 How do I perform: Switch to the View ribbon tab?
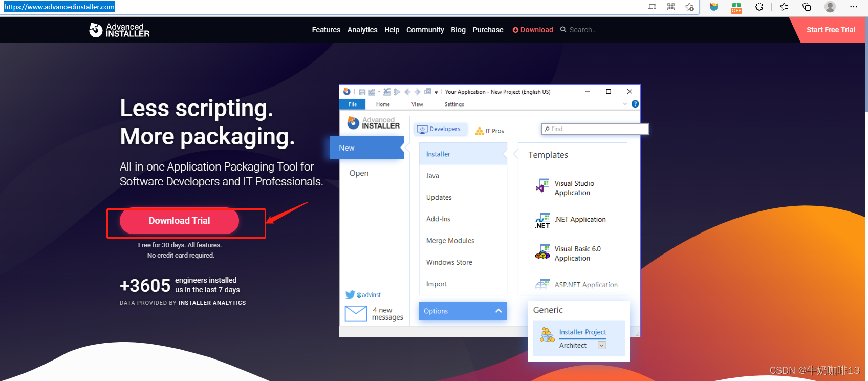point(417,104)
